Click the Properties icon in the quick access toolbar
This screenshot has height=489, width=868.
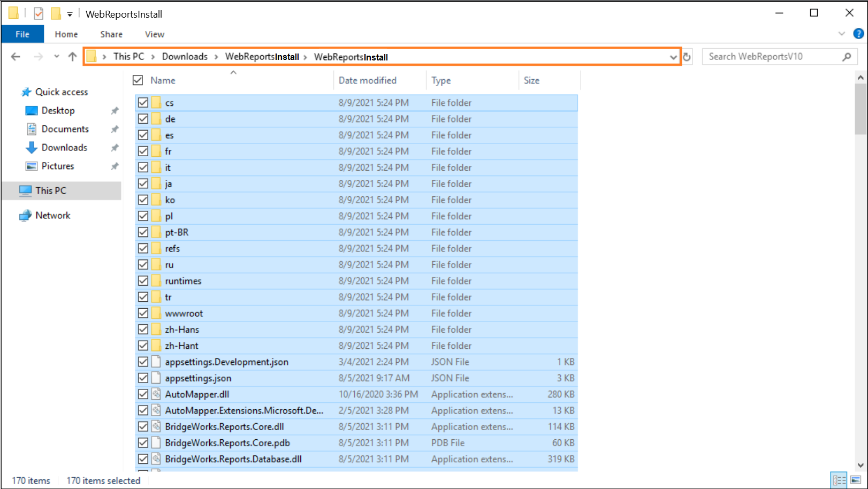click(x=37, y=13)
